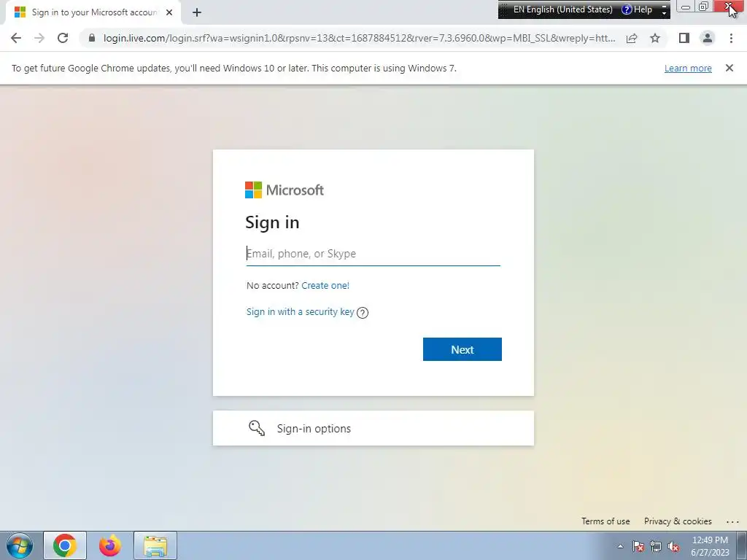Click Help in the language bar
This screenshot has width=747, height=560.
tap(638, 9)
